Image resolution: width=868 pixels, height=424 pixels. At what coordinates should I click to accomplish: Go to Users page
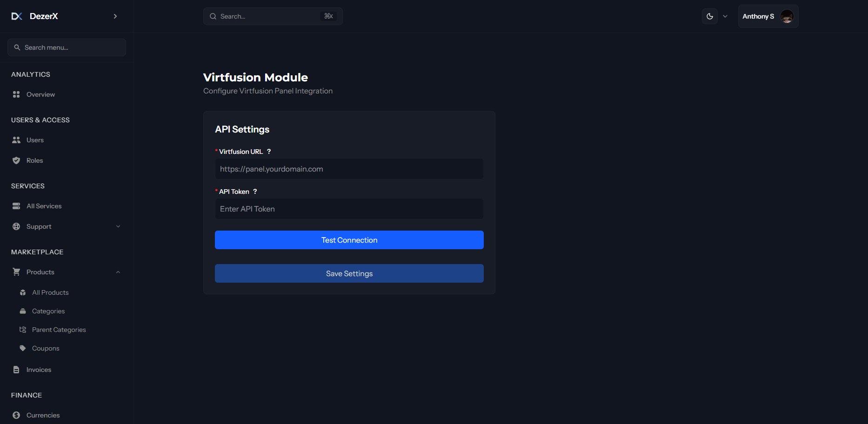tap(67, 140)
